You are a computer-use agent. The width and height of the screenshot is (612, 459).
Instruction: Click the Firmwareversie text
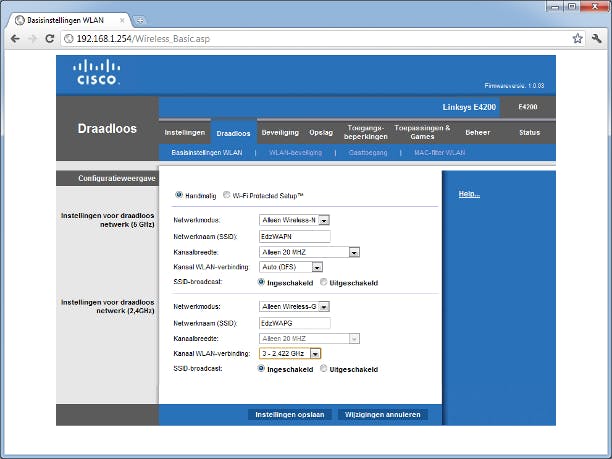click(x=514, y=85)
